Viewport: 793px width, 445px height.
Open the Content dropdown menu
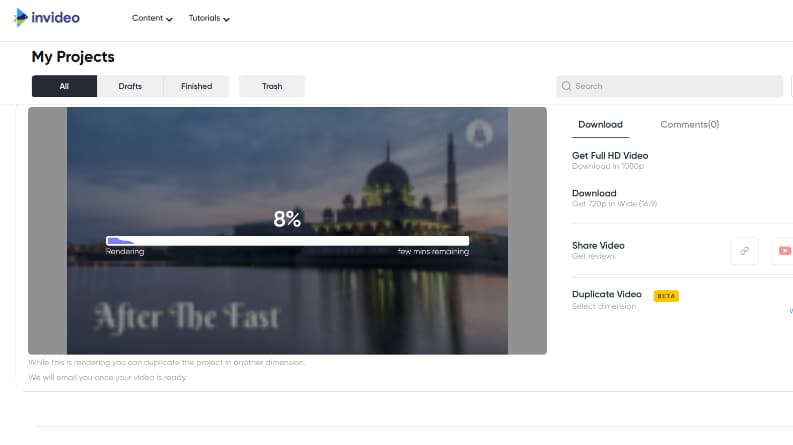[x=152, y=18]
